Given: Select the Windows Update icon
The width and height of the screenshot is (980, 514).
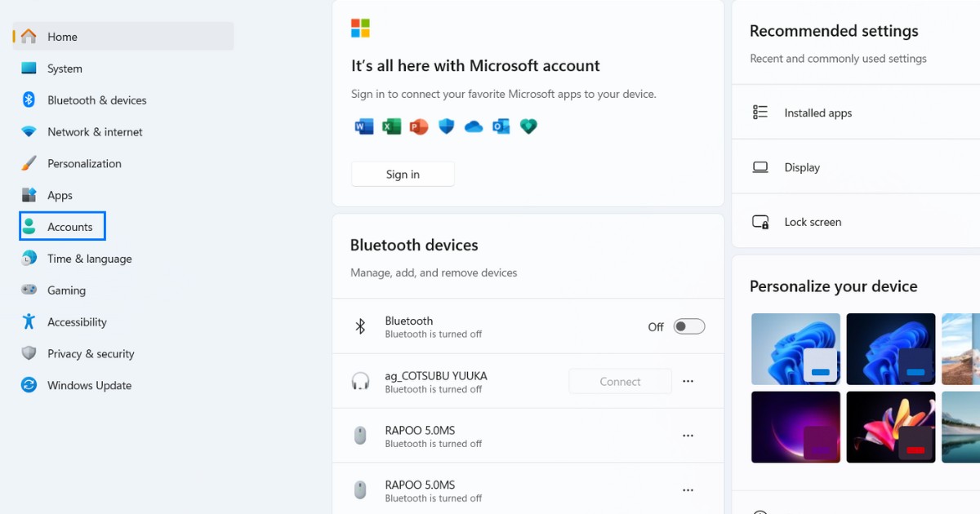Looking at the screenshot, I should pyautogui.click(x=30, y=385).
